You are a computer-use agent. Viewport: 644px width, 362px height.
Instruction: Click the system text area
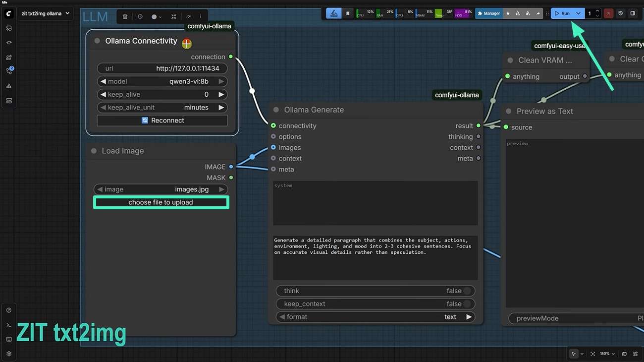click(x=375, y=203)
